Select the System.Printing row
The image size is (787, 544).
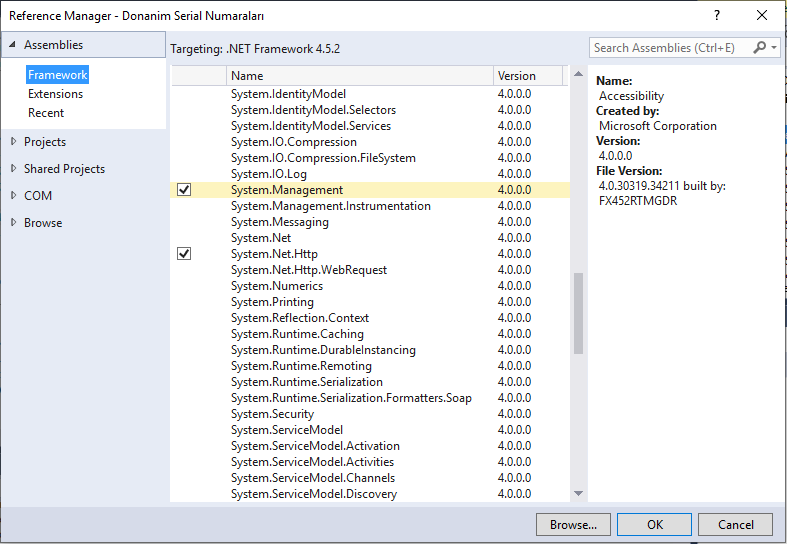(370, 302)
